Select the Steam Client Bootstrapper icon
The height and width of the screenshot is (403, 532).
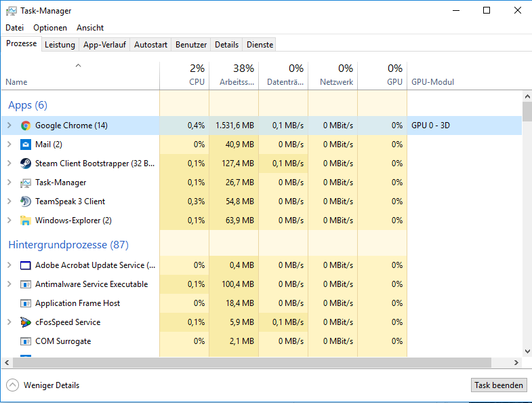(x=26, y=164)
